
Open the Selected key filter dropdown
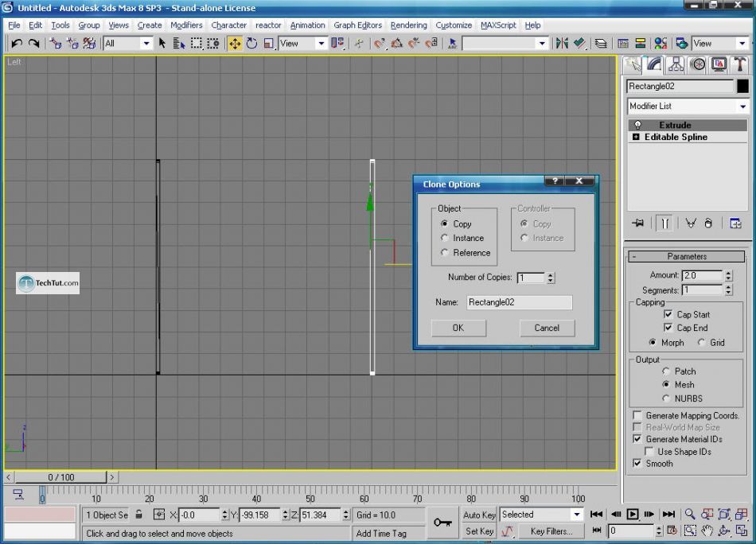pyautogui.click(x=577, y=515)
